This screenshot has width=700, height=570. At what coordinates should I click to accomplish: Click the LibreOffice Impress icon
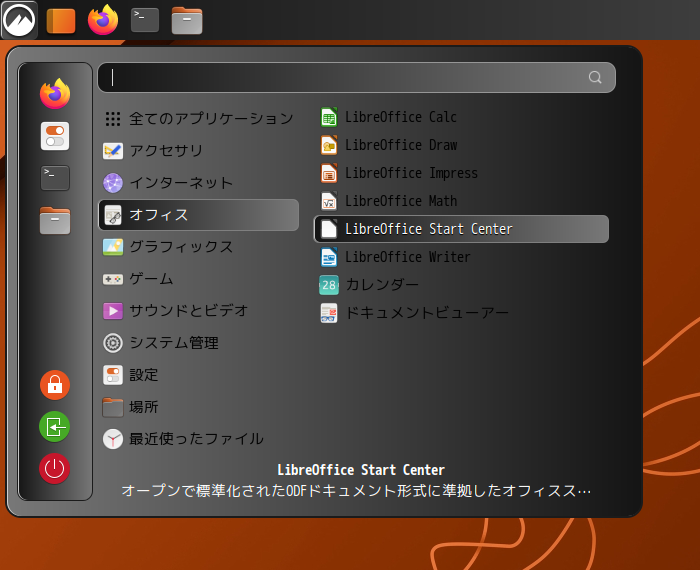329,173
